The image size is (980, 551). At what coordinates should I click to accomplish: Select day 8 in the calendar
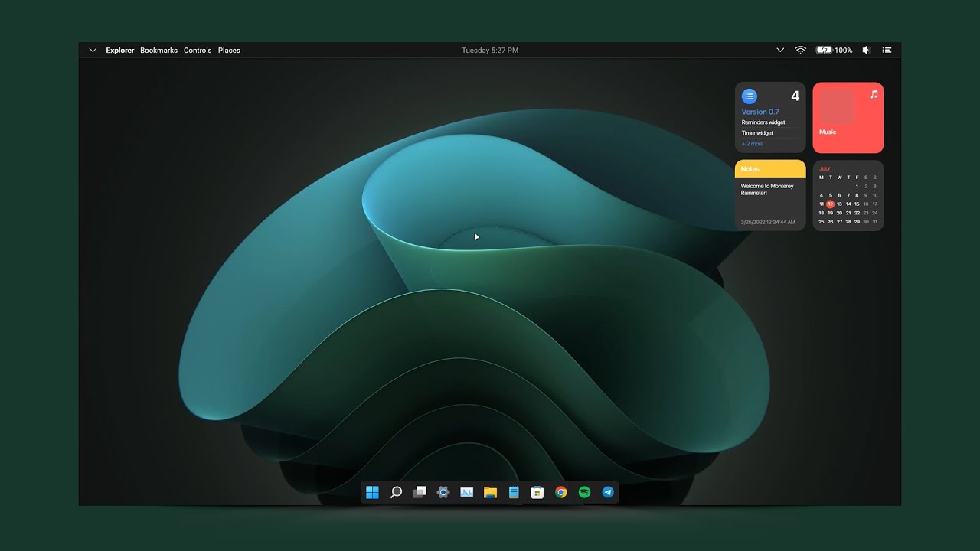pyautogui.click(x=857, y=195)
